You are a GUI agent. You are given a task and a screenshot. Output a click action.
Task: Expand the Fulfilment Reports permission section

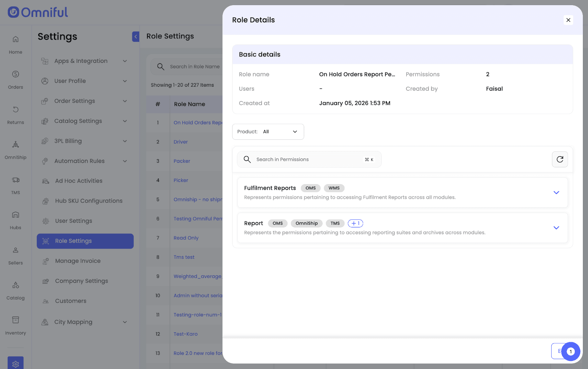(x=556, y=193)
